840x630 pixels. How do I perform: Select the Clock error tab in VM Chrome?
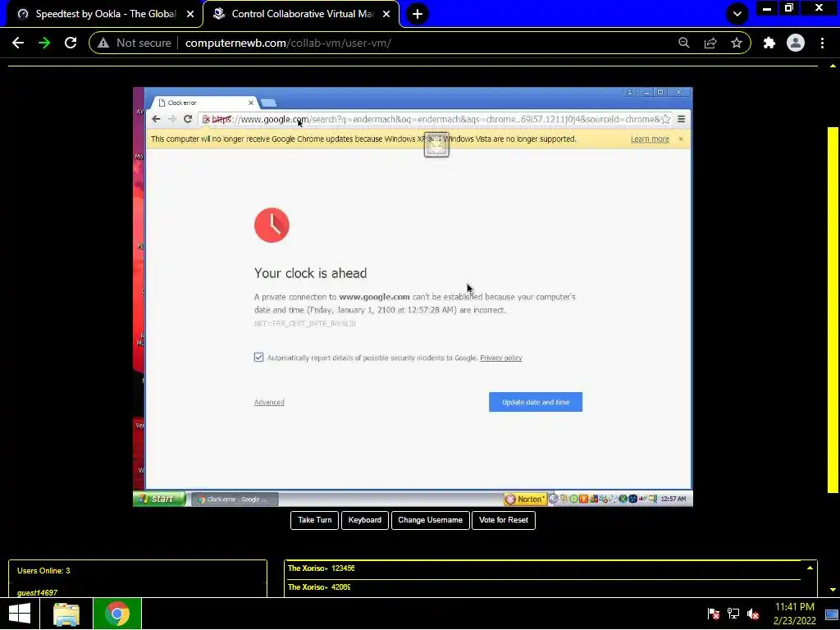203,103
